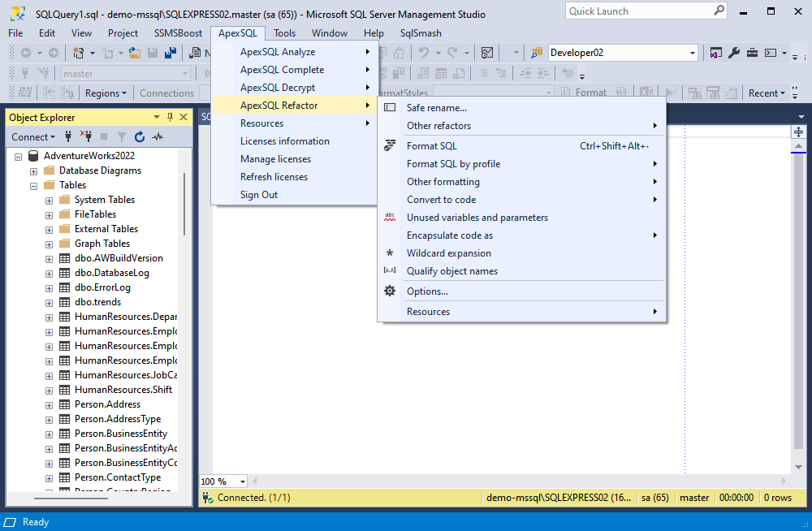Screen dimensions: 812x531
Task: Select the Person.ContactType table
Action: click(x=117, y=477)
